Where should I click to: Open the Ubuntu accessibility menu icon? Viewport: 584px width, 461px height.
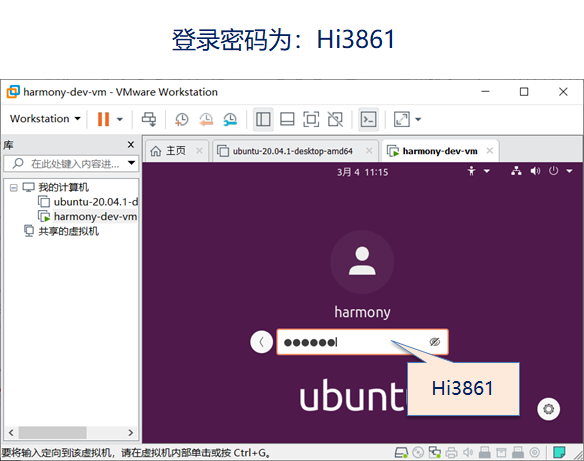pos(472,171)
